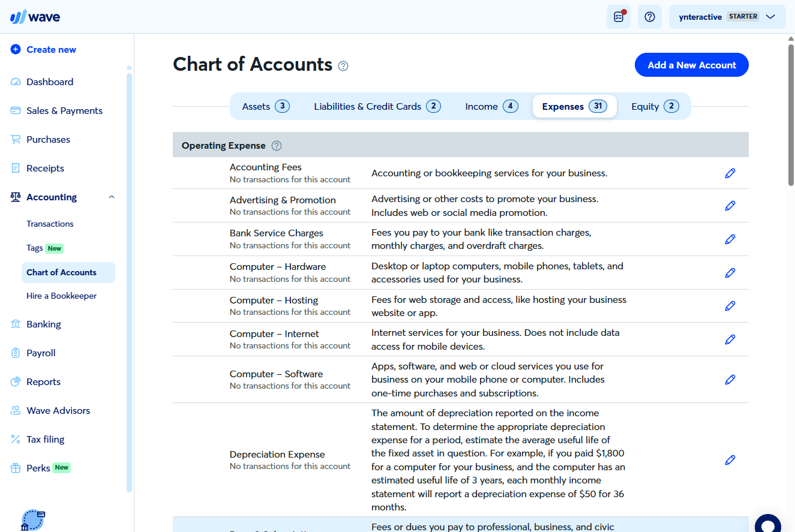Open the checklist notifications icon

(619, 17)
